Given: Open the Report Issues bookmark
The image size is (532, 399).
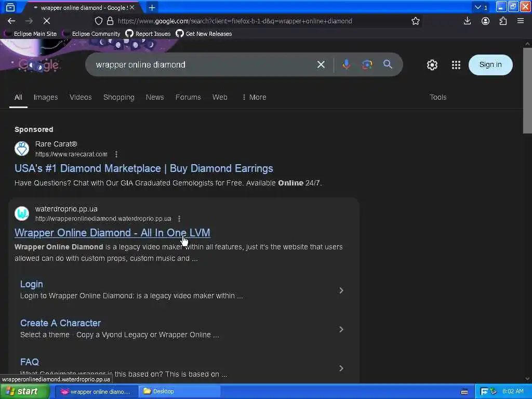Looking at the screenshot, I should [x=148, y=34].
